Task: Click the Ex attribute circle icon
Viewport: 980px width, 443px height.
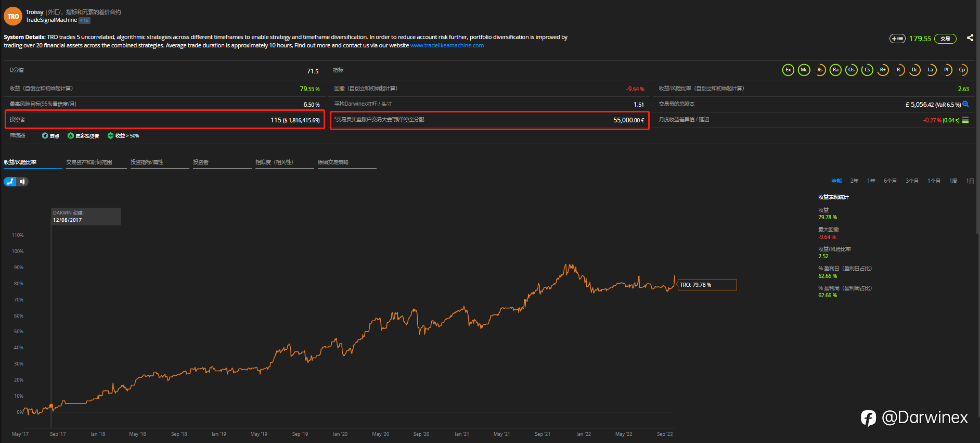Action: (788, 70)
